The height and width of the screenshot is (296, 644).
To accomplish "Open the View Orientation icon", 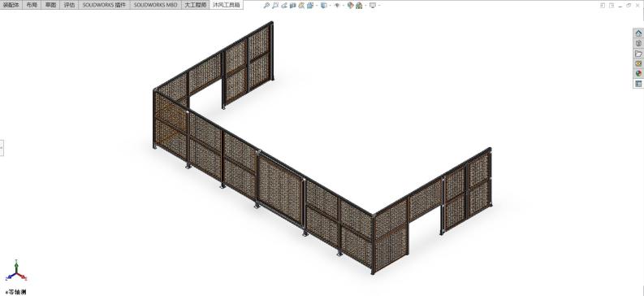I will 310,6.
